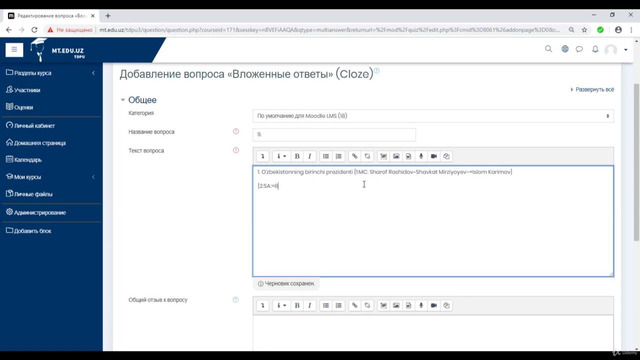Open Chrome menu three dots
The image size is (640, 360).
631,30
